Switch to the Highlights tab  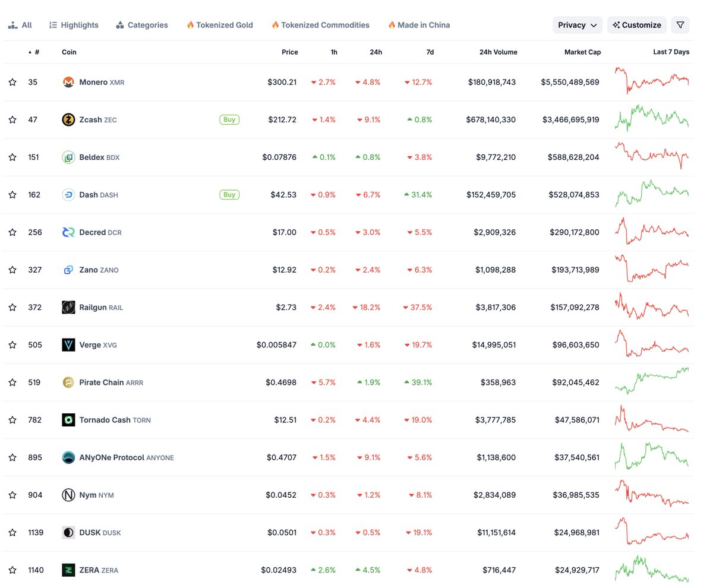[74, 25]
